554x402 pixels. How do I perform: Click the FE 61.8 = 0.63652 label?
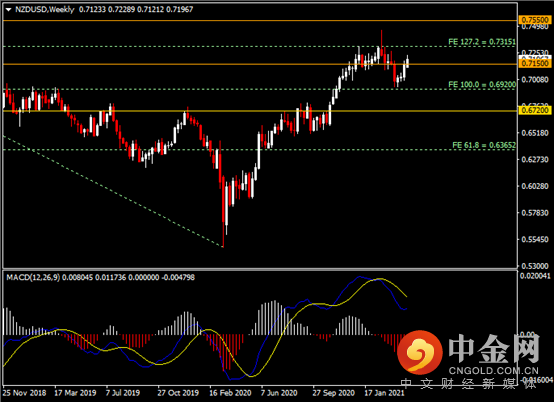[484, 145]
